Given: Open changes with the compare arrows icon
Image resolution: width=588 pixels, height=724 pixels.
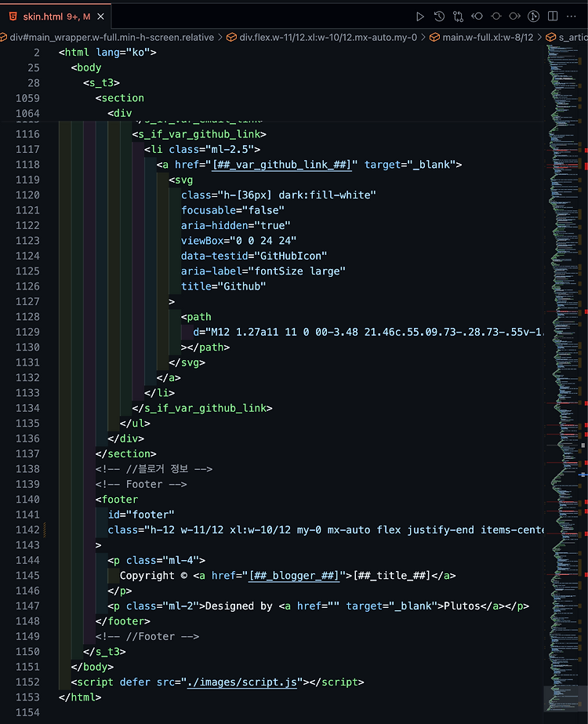Looking at the screenshot, I should coord(458,16).
